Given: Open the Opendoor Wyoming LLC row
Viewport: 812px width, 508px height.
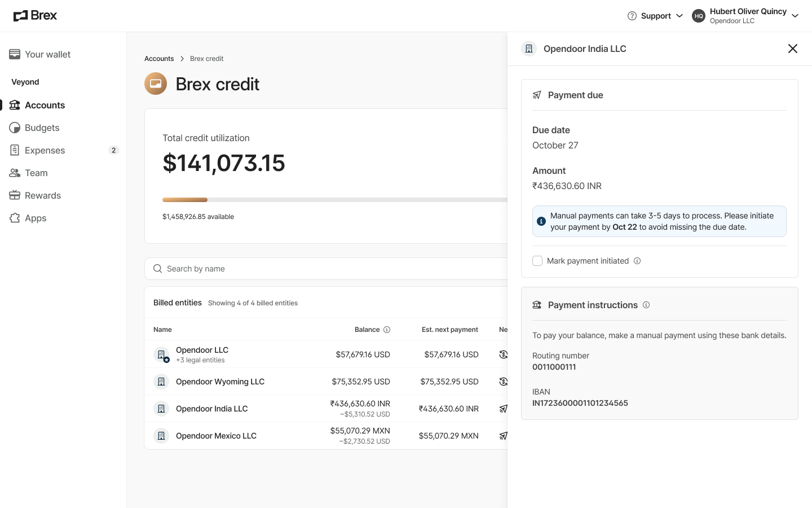Looking at the screenshot, I should (x=326, y=382).
